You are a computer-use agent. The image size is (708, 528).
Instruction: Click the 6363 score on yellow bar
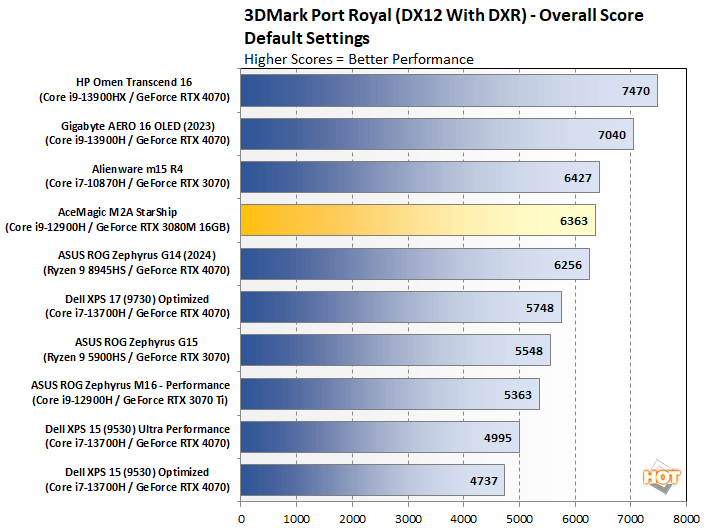pos(575,220)
